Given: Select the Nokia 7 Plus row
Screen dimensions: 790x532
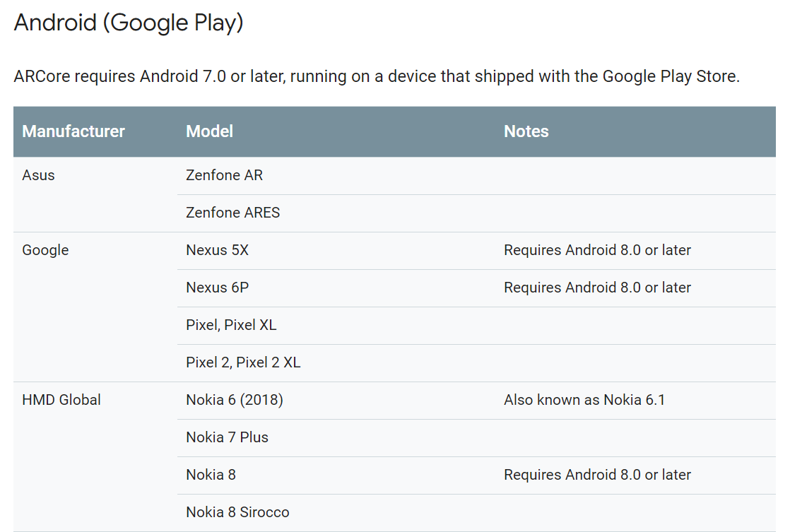Looking at the screenshot, I should coord(227,437).
